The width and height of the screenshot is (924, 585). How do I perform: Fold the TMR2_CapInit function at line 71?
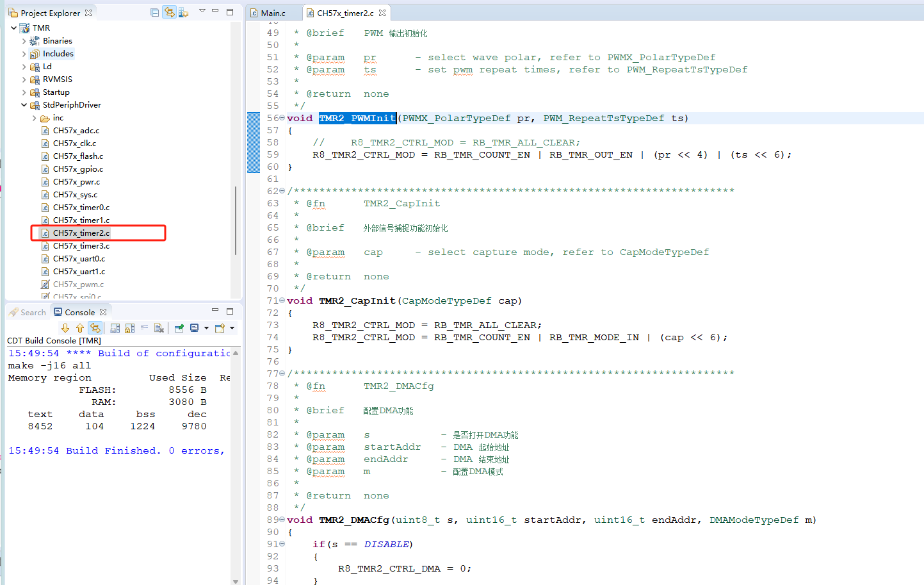pos(282,301)
